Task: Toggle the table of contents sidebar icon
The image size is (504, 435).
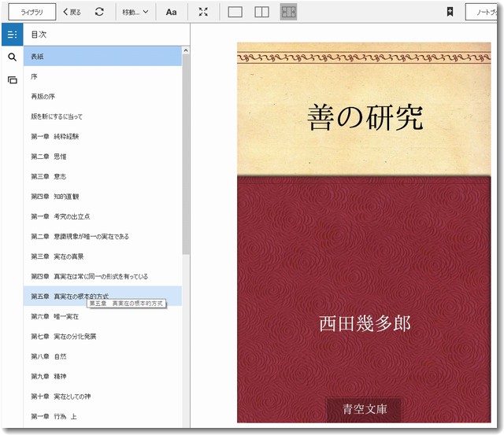Action: point(13,35)
